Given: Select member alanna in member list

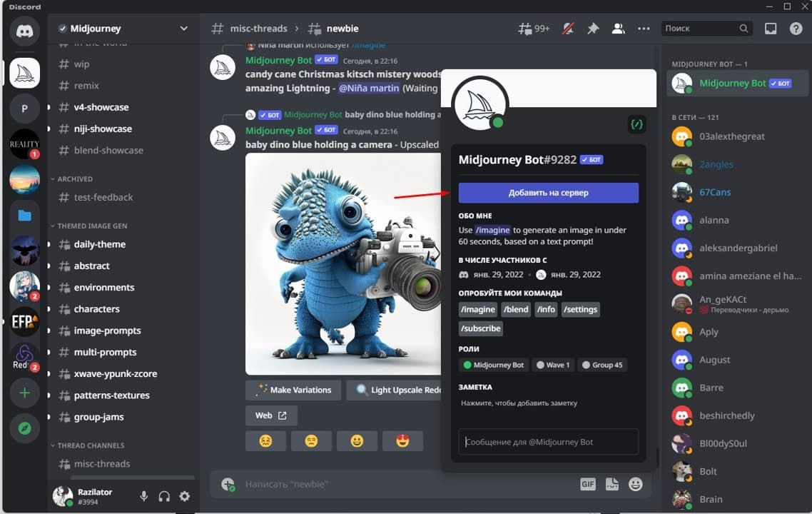Looking at the screenshot, I should pyautogui.click(x=737, y=220).
